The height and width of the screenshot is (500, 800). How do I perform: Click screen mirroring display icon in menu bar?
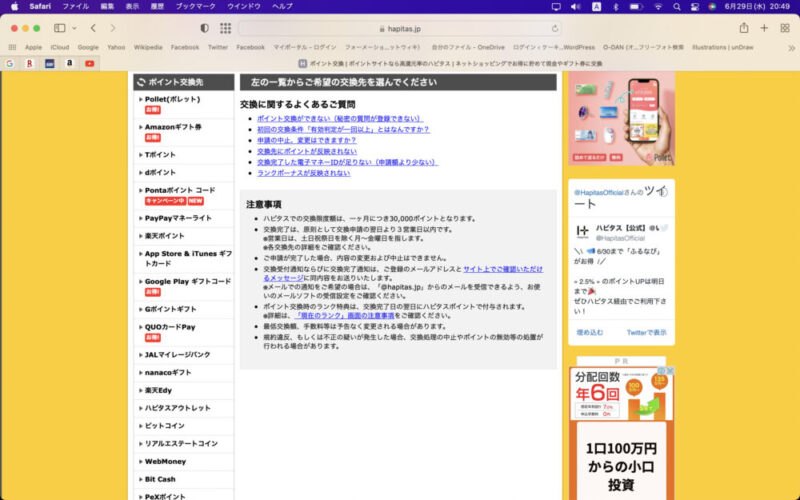coord(556,7)
